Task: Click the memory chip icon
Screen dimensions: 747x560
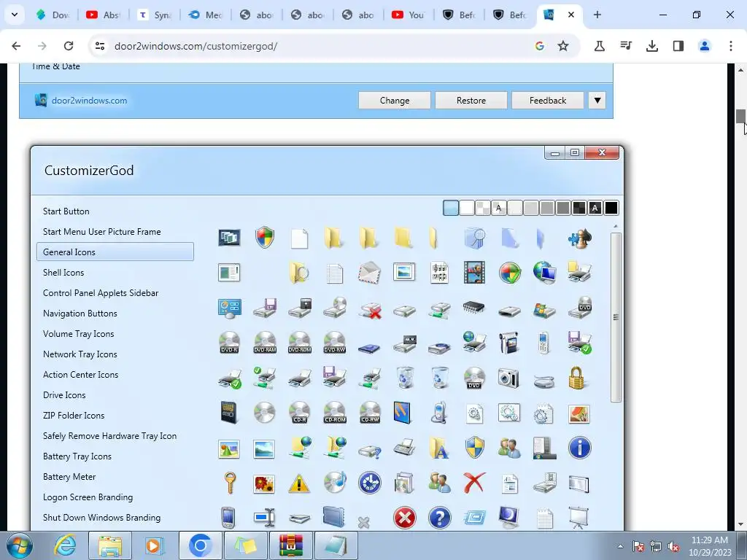Action: click(x=473, y=308)
